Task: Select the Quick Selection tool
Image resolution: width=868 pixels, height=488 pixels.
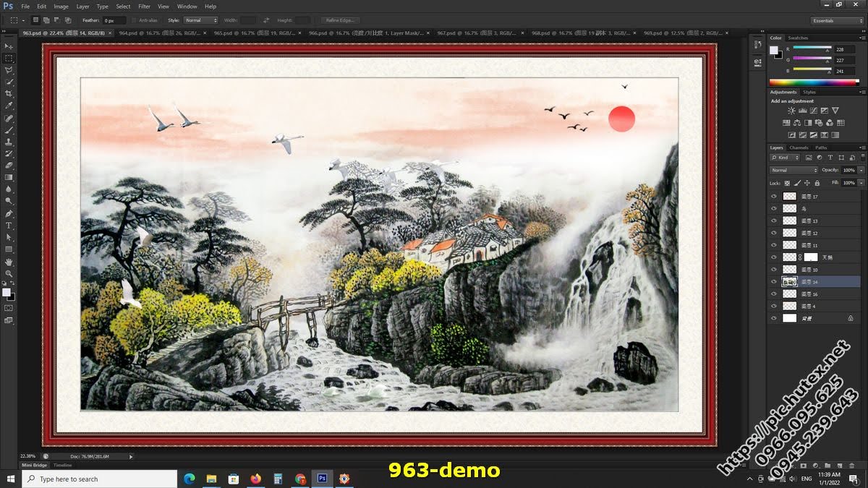Action: coord(9,82)
